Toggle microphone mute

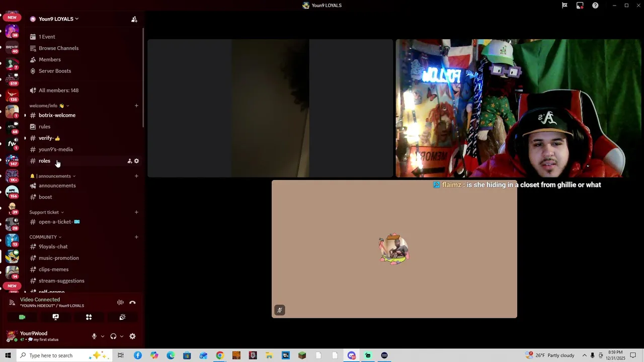click(94, 336)
